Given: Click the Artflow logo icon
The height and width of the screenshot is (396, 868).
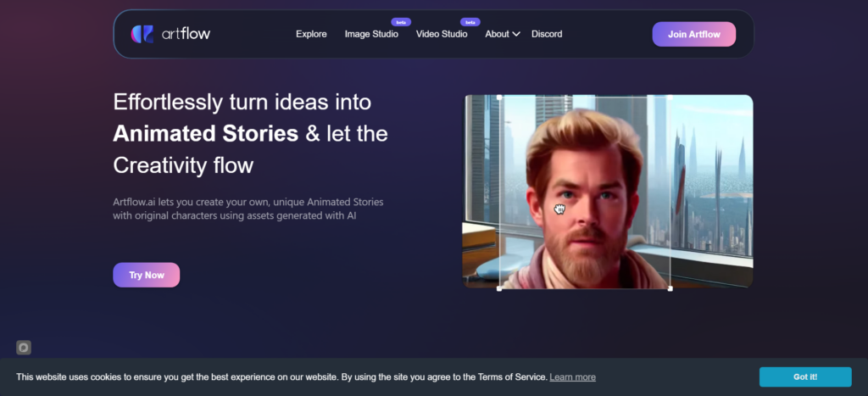Looking at the screenshot, I should click(x=142, y=34).
